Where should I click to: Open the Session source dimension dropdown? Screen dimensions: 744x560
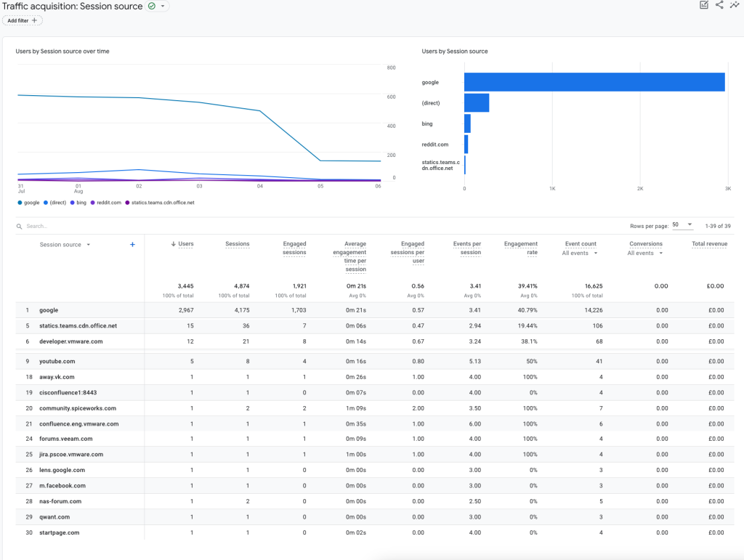tap(65, 245)
